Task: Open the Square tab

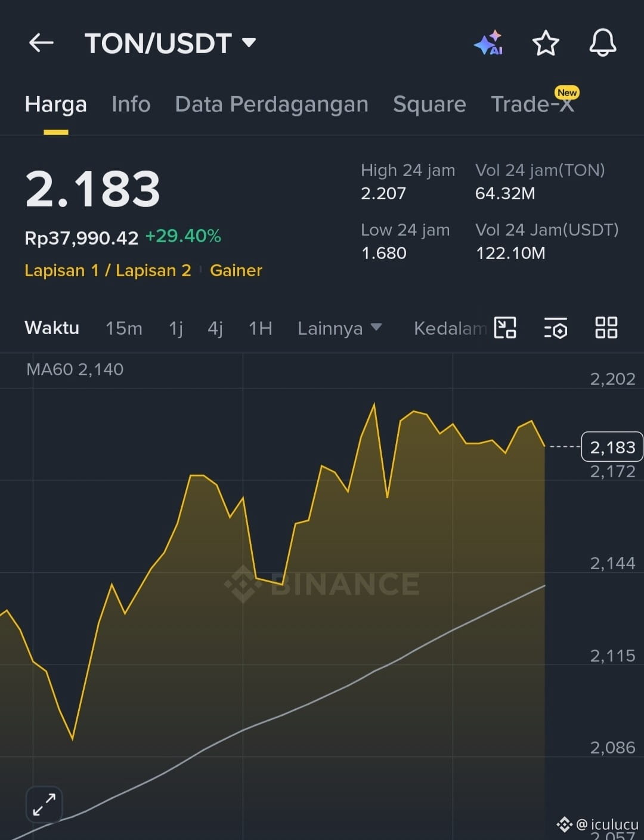Action: pos(429,104)
